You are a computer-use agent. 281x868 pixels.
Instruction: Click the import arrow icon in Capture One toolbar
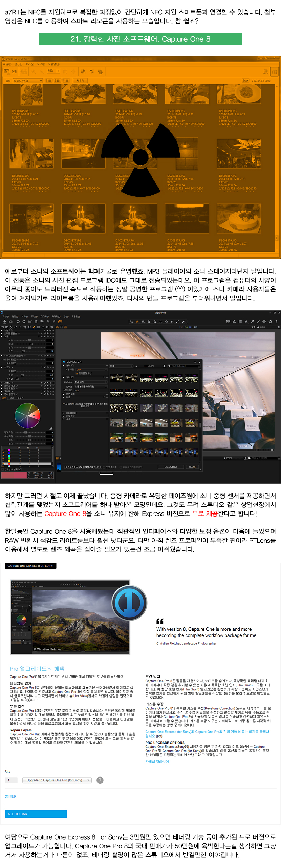coord(4,321)
